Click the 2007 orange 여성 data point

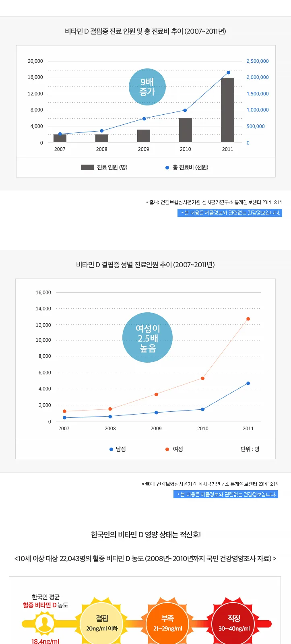64,411
